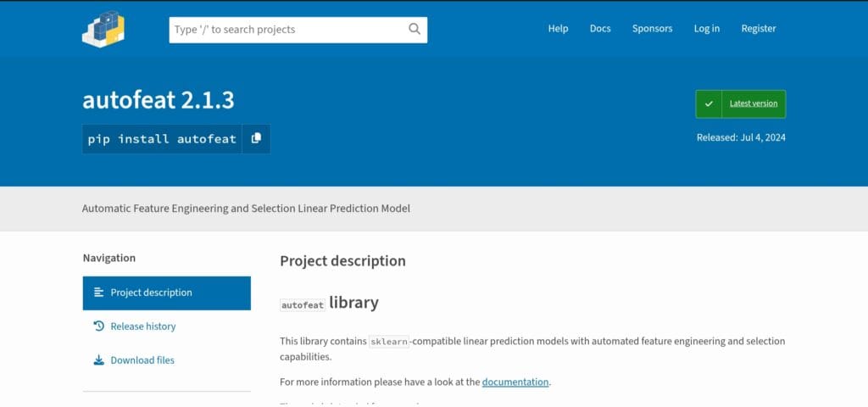
Task: Click the lines icon beside Project description tab
Action: (x=99, y=293)
